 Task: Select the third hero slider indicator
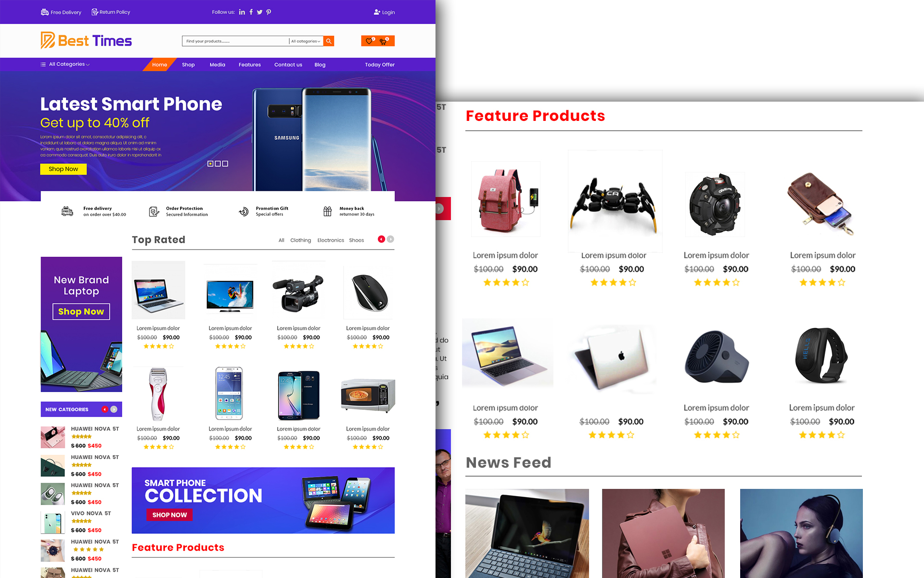[x=225, y=164]
